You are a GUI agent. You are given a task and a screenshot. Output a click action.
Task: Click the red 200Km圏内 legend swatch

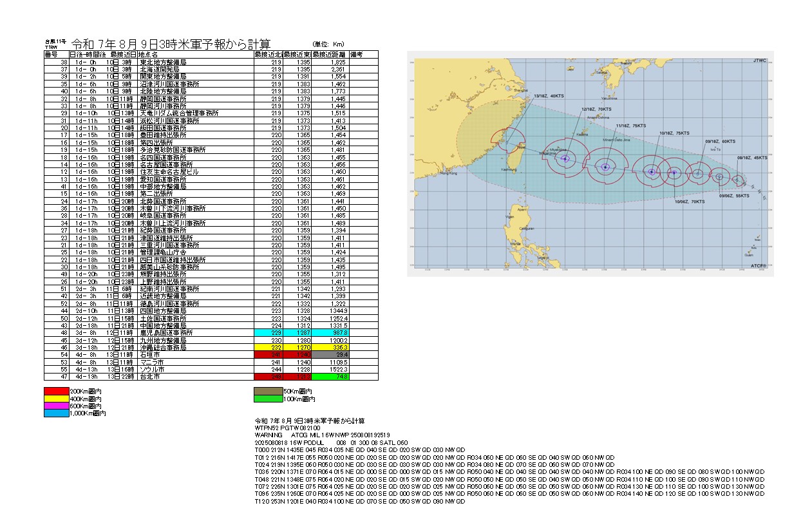[56, 391]
